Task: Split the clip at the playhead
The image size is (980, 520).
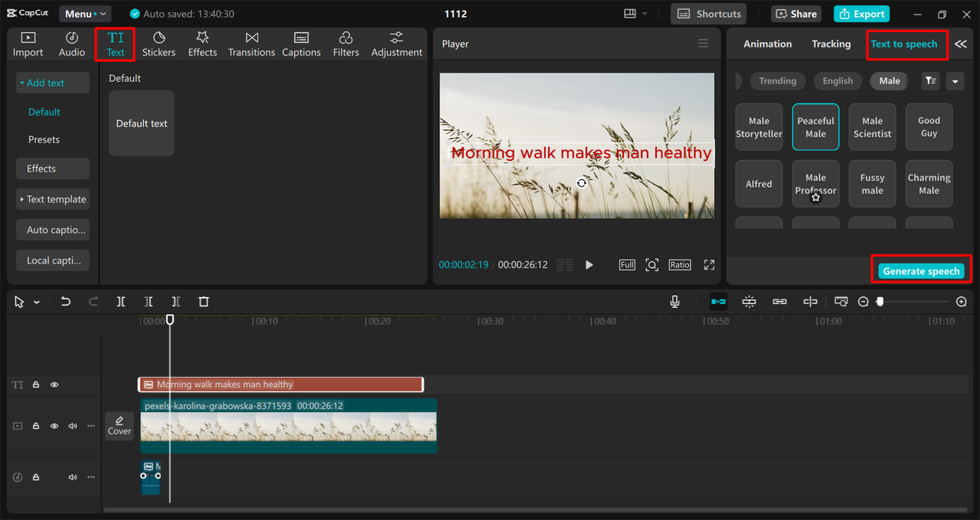Action: [x=121, y=302]
